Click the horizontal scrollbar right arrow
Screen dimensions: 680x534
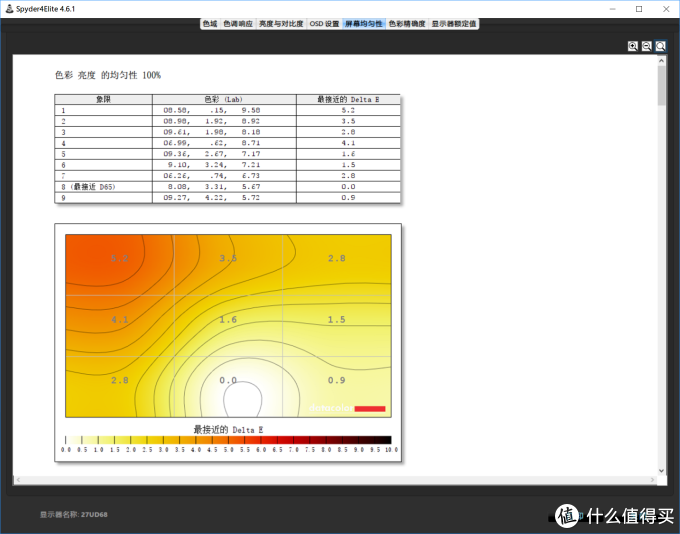click(x=652, y=480)
